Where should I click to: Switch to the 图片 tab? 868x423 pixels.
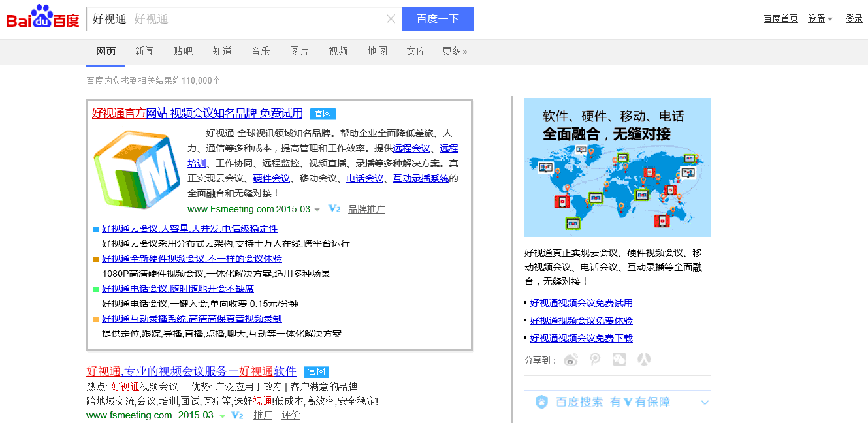pyautogui.click(x=299, y=52)
